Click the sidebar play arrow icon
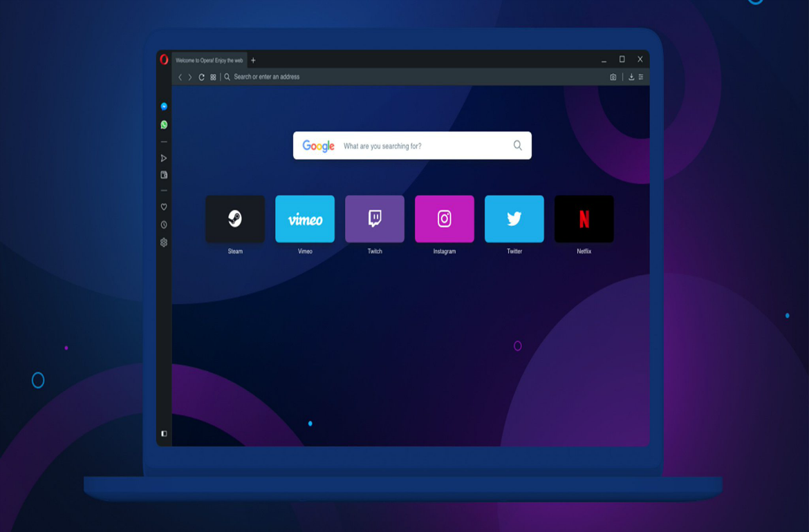 pyautogui.click(x=164, y=158)
